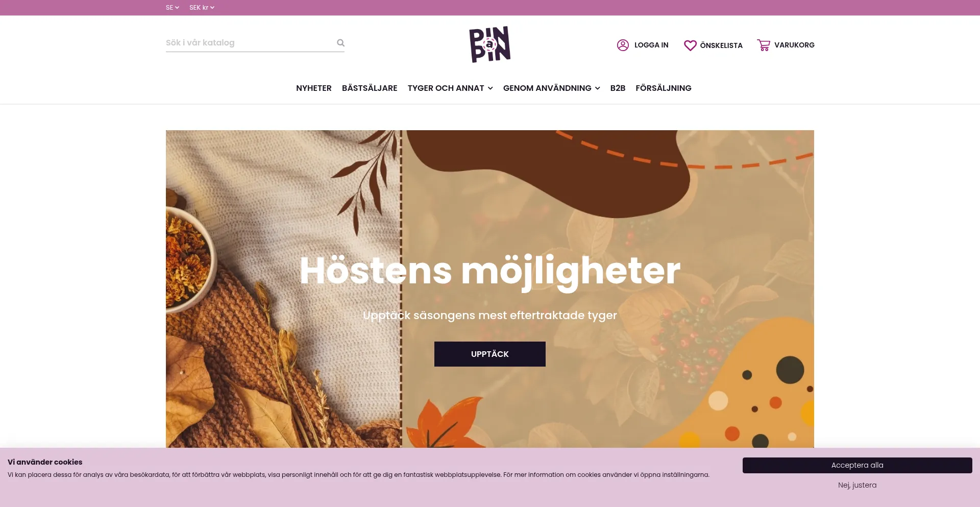980x507 pixels.
Task: Open the Försäljning section
Action: tap(664, 88)
